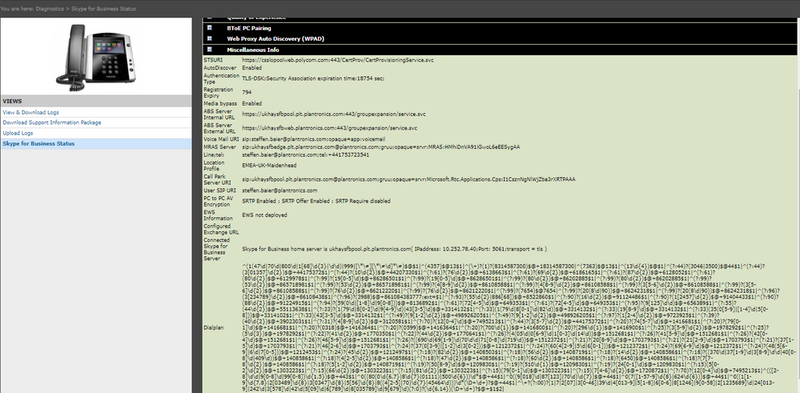Click the User SIP URI value
This screenshot has width=800, height=393.
coord(280,190)
